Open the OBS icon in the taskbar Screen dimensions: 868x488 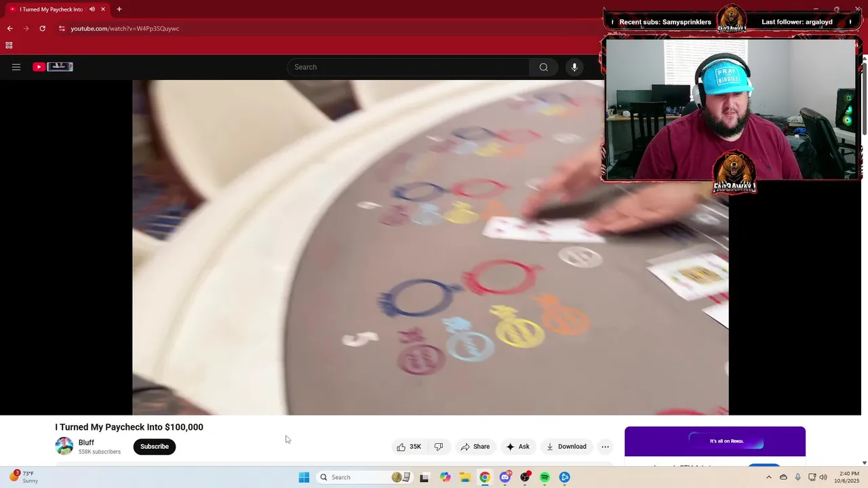coord(525,477)
